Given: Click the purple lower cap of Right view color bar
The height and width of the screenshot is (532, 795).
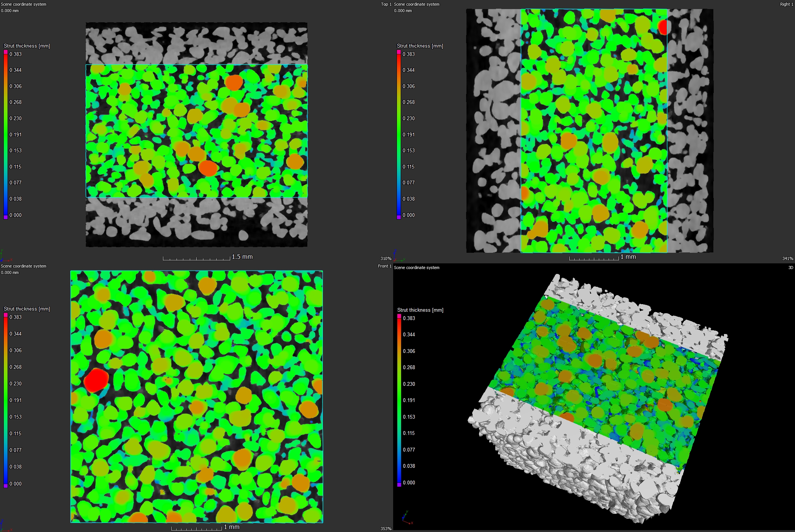Looking at the screenshot, I should point(399,217).
